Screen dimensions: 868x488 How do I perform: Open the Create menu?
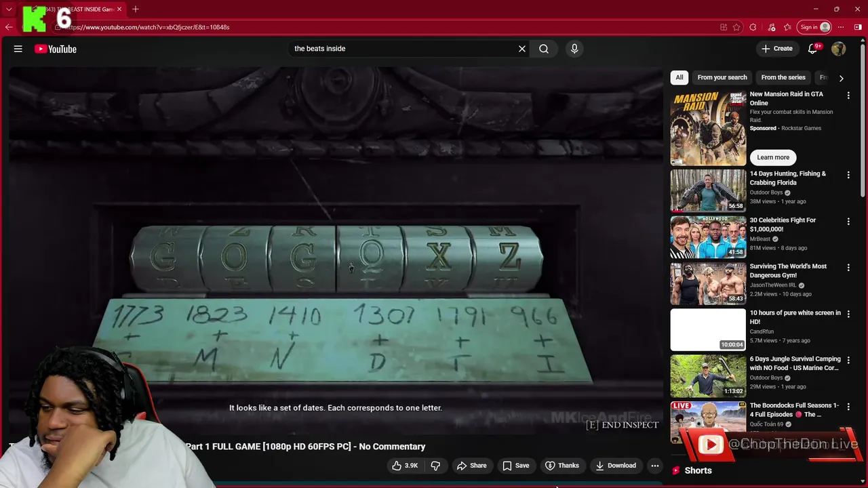pyautogui.click(x=776, y=49)
